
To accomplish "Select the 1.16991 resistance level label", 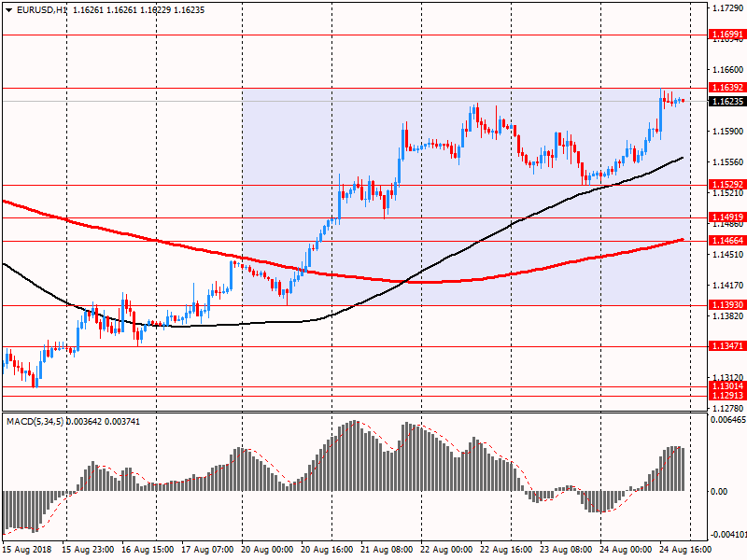I will point(727,35).
